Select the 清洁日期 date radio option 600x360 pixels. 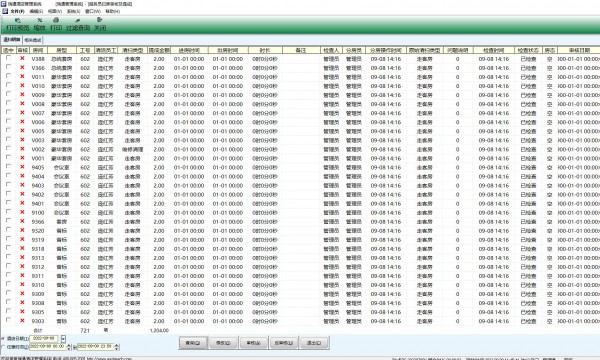pos(3,339)
